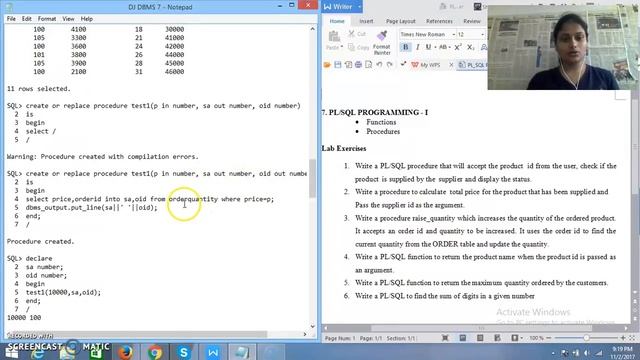Click the volume speaker tray icon
640x360 pixels.
[x=587, y=353]
